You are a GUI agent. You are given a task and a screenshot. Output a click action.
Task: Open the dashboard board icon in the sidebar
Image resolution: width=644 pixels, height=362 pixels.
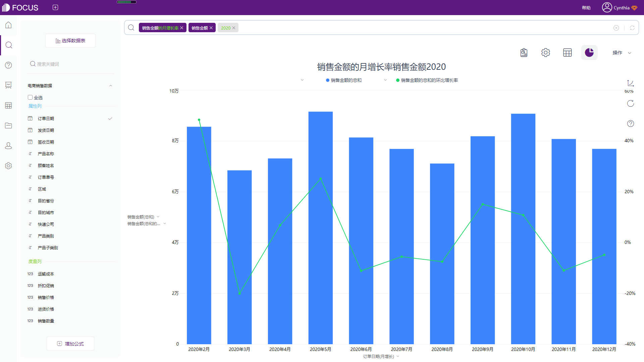click(8, 85)
